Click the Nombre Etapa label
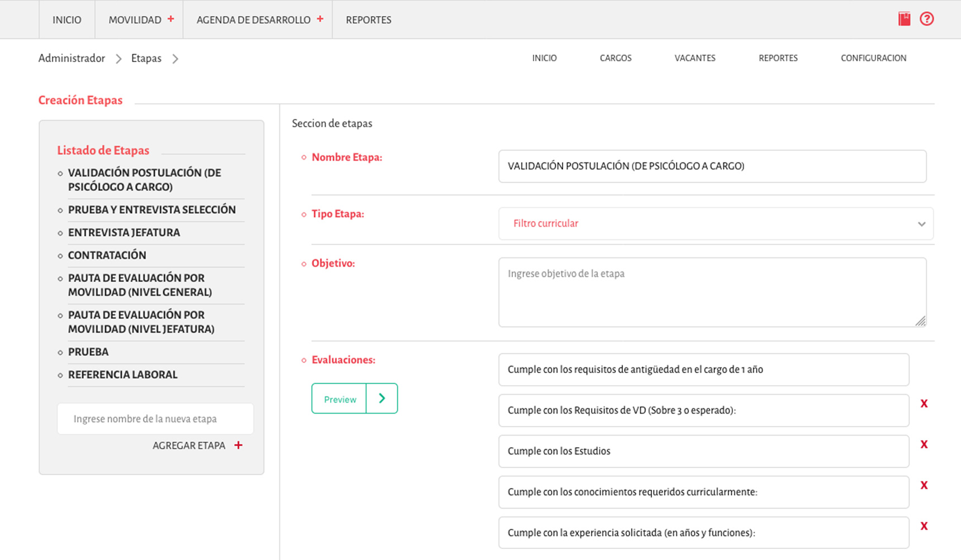The height and width of the screenshot is (560, 961). (347, 157)
